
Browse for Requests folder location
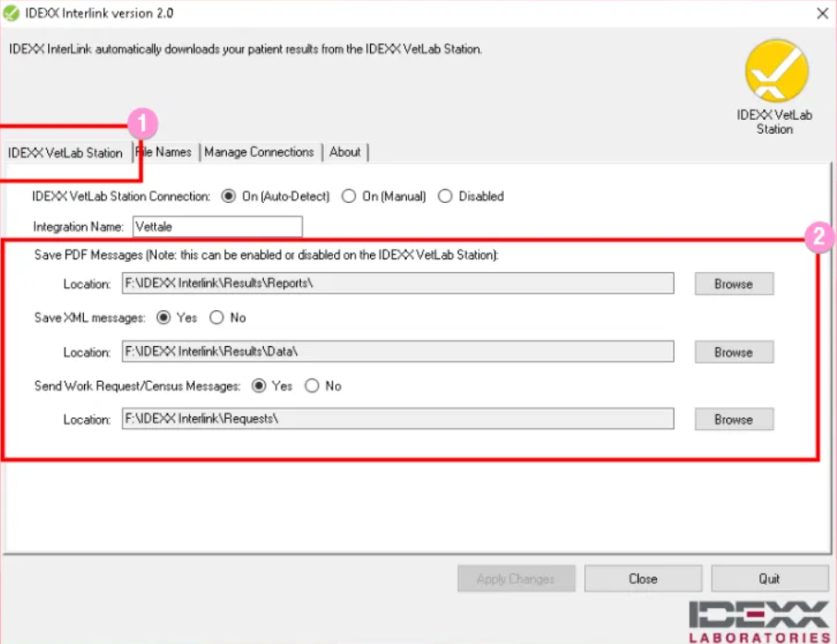734,420
